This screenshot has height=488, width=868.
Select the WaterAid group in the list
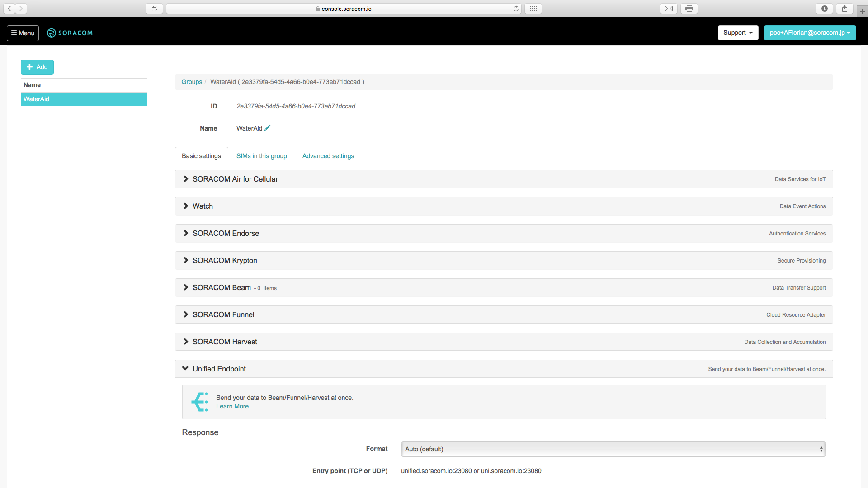click(84, 99)
